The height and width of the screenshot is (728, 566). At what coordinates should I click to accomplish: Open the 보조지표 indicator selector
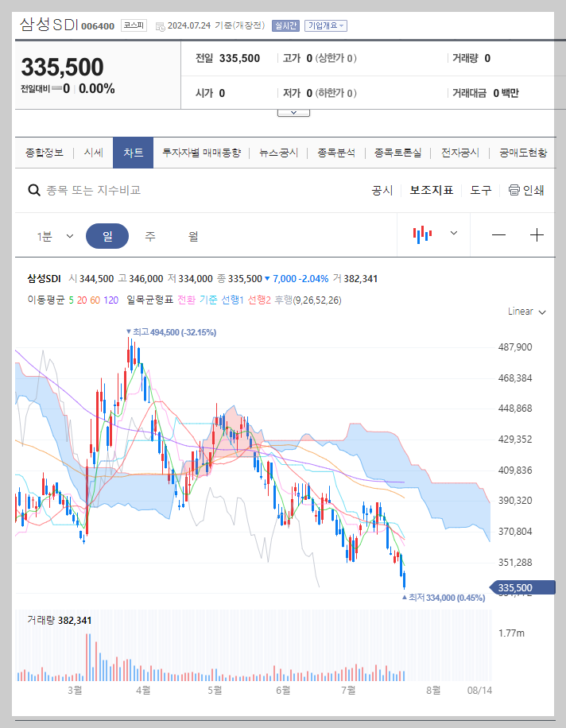pos(432,190)
